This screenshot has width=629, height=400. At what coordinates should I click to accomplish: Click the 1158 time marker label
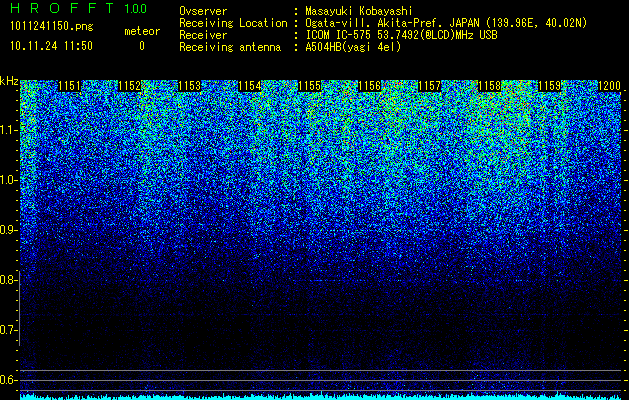[490, 86]
